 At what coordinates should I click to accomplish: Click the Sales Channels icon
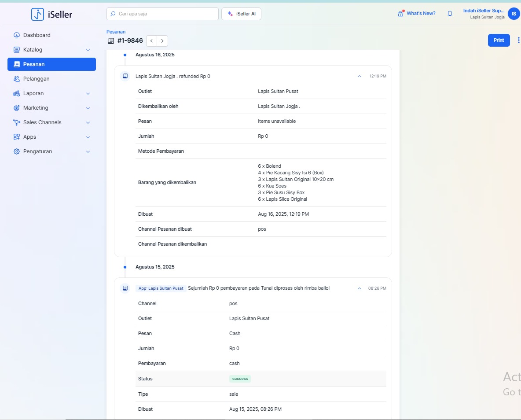[x=17, y=122]
